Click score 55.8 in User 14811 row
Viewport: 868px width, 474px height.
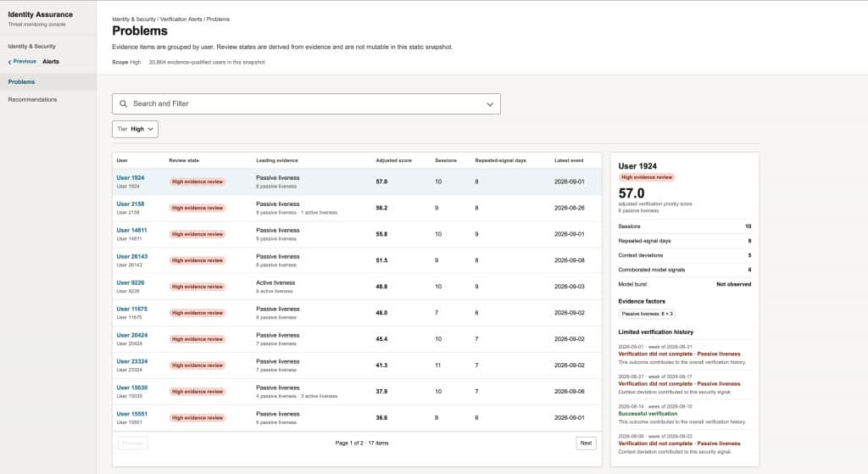point(381,234)
